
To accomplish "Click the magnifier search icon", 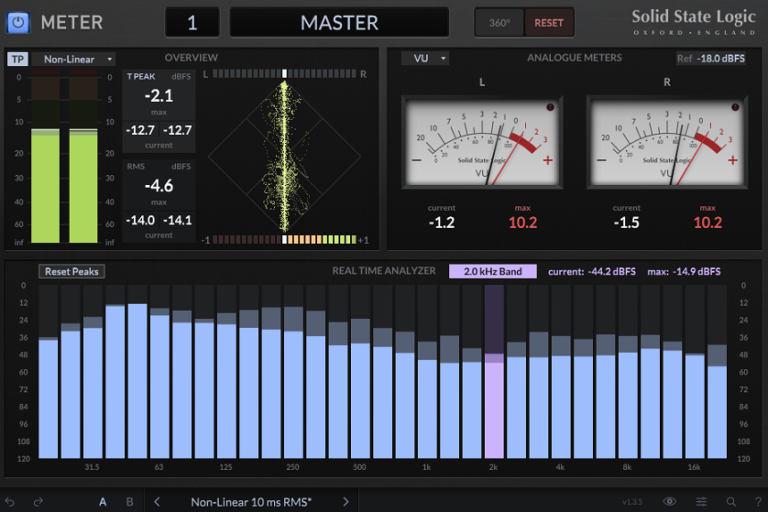I will pyautogui.click(x=731, y=501).
